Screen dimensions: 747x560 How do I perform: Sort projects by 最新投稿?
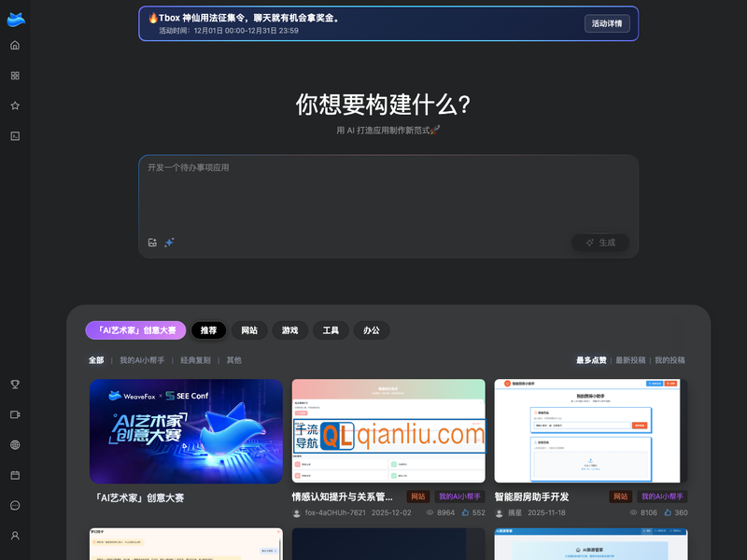629,360
